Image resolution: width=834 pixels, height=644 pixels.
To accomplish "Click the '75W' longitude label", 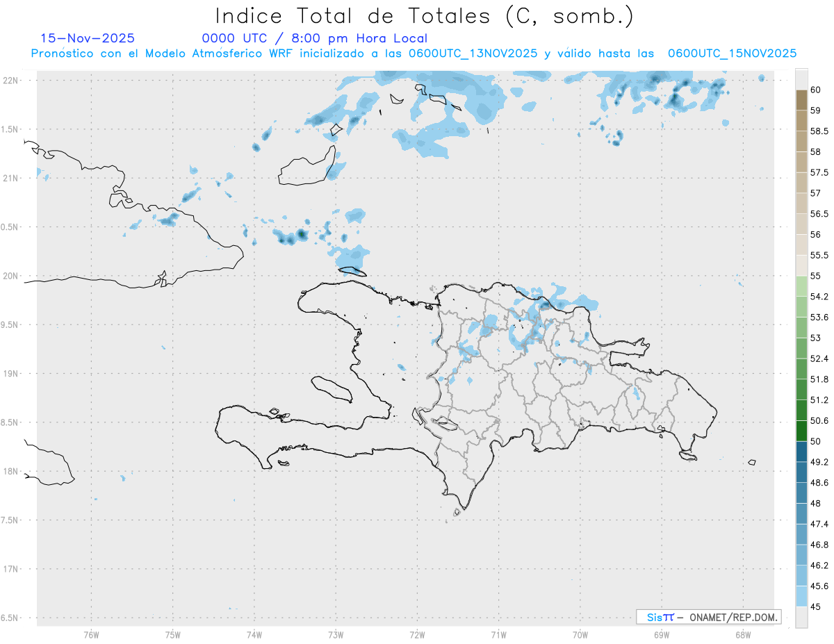I will [x=173, y=634].
